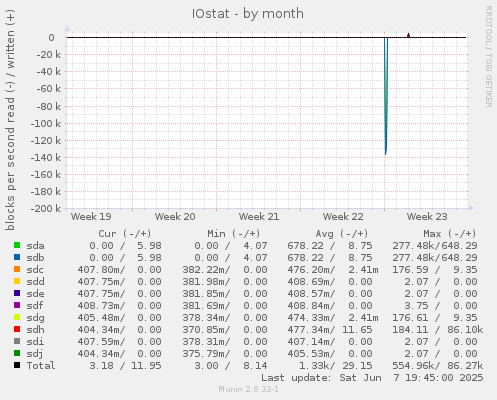Select the 'sdj' legend label

(35, 355)
